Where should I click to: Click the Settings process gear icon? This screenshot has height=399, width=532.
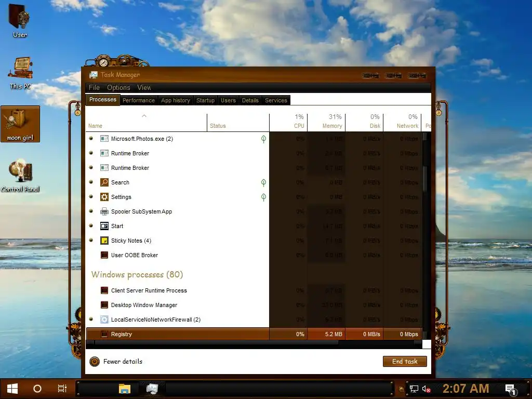(x=104, y=197)
